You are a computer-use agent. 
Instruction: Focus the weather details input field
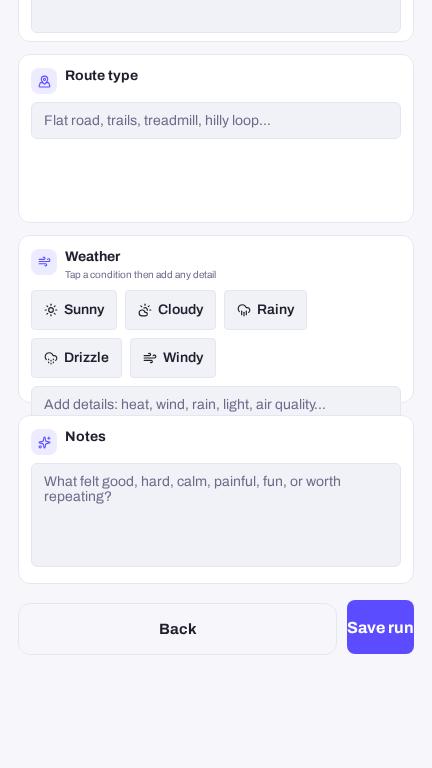(216, 401)
